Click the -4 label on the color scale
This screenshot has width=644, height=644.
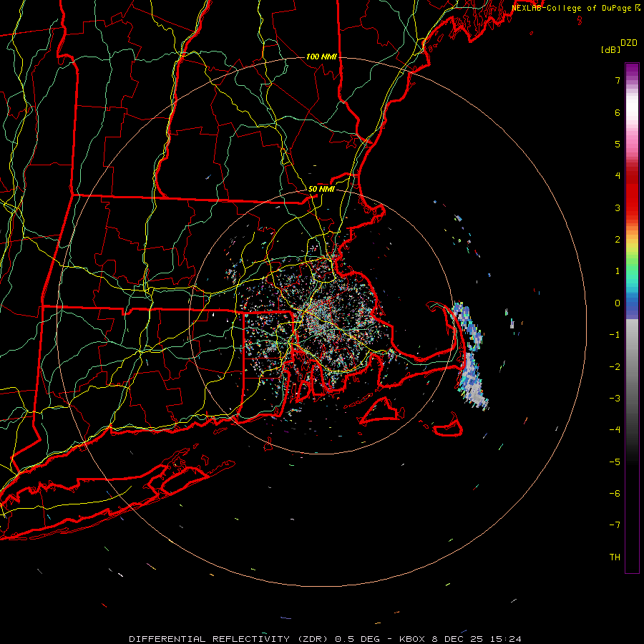615,430
